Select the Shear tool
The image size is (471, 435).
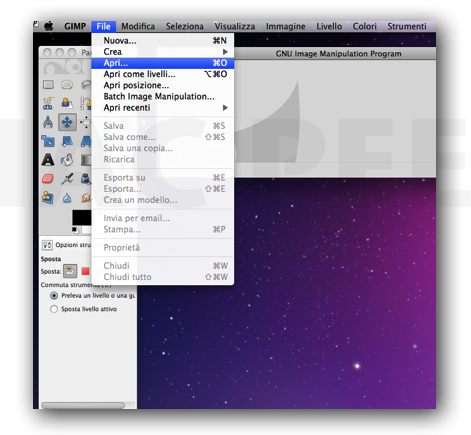tap(67, 141)
